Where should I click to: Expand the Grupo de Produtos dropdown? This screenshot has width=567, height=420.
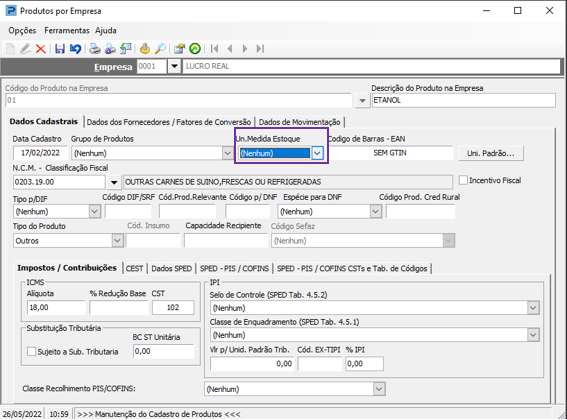tap(227, 153)
